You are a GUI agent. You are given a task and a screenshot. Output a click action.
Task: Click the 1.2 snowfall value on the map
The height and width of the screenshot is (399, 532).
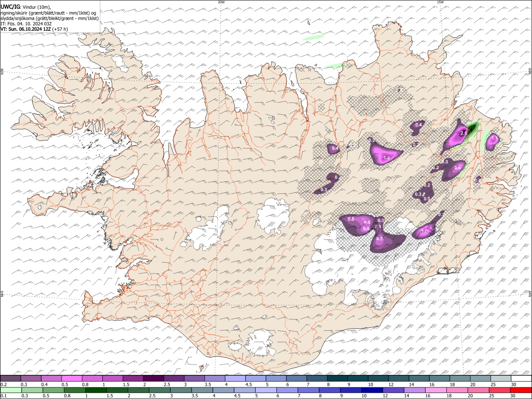click(386, 158)
